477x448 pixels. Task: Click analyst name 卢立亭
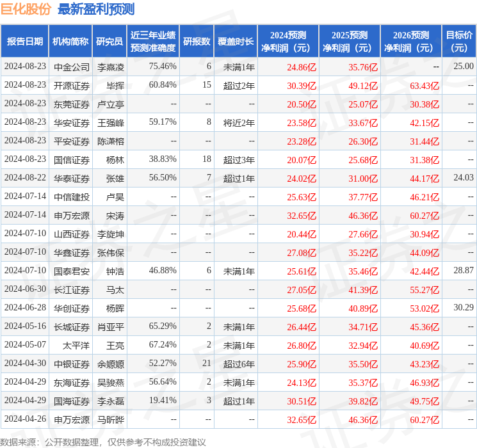pyautogui.click(x=111, y=104)
